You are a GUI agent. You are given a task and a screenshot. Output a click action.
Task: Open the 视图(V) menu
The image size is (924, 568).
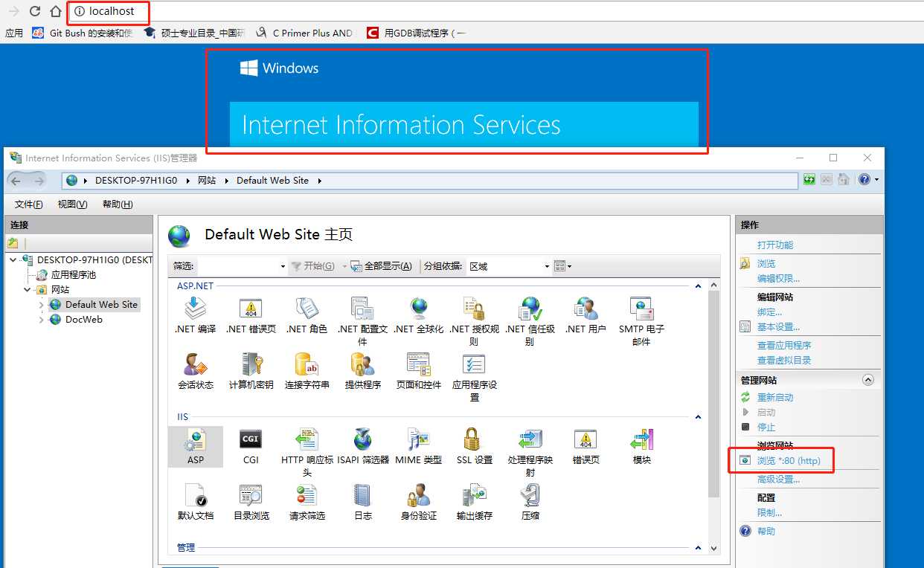[x=72, y=204]
